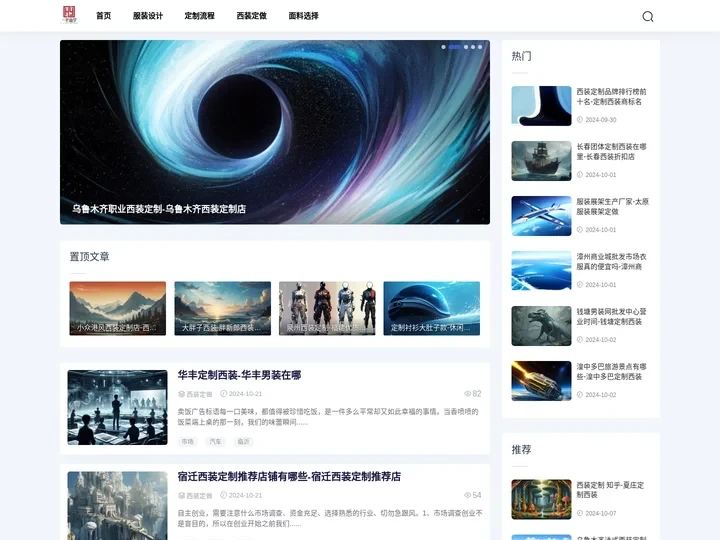Click the 汽车 tag under first article

215,441
